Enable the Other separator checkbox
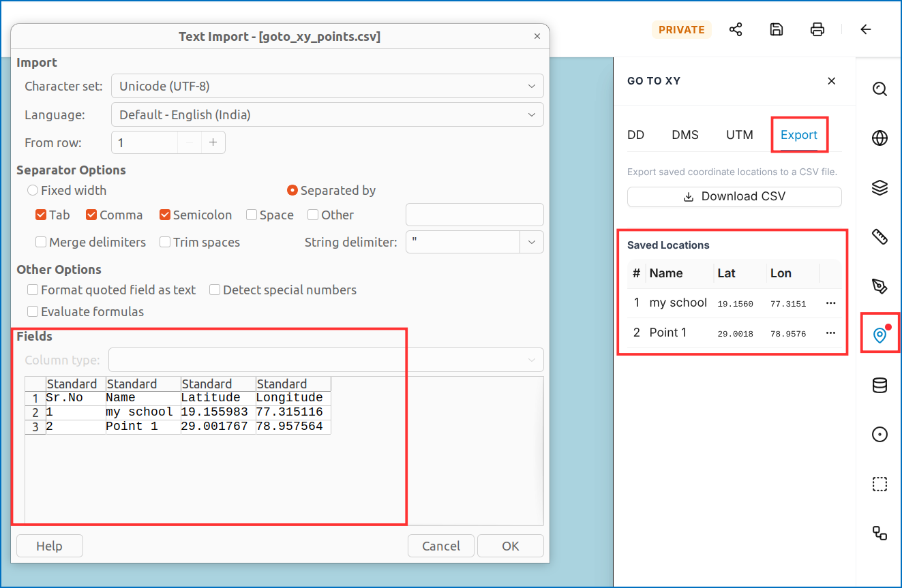 point(313,215)
